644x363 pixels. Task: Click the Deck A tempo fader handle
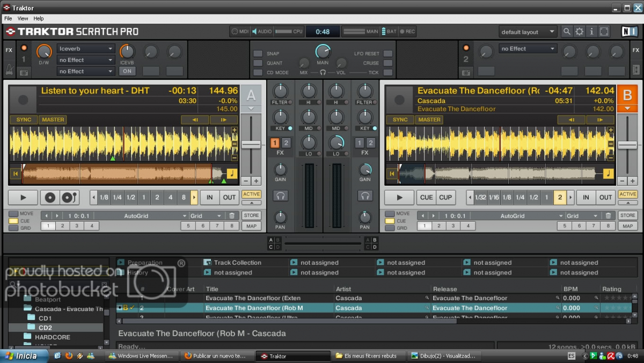[x=251, y=144]
